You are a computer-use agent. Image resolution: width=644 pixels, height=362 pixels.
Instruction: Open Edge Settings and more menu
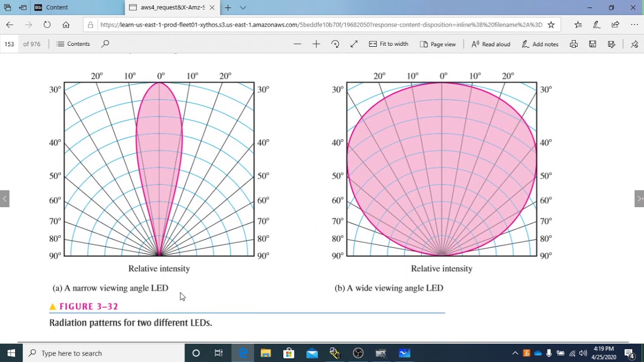(634, 25)
